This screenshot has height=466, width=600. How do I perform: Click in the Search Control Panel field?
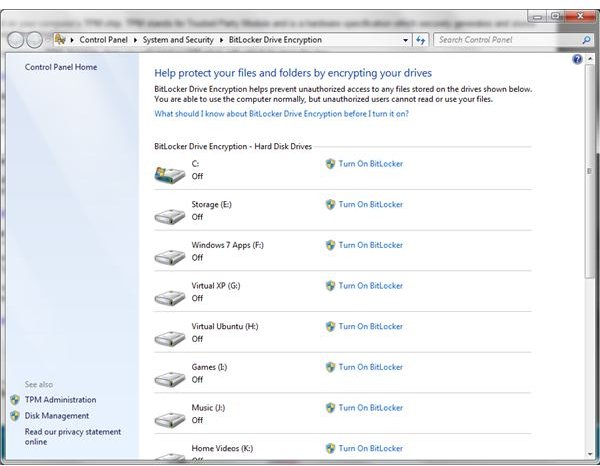(x=509, y=40)
